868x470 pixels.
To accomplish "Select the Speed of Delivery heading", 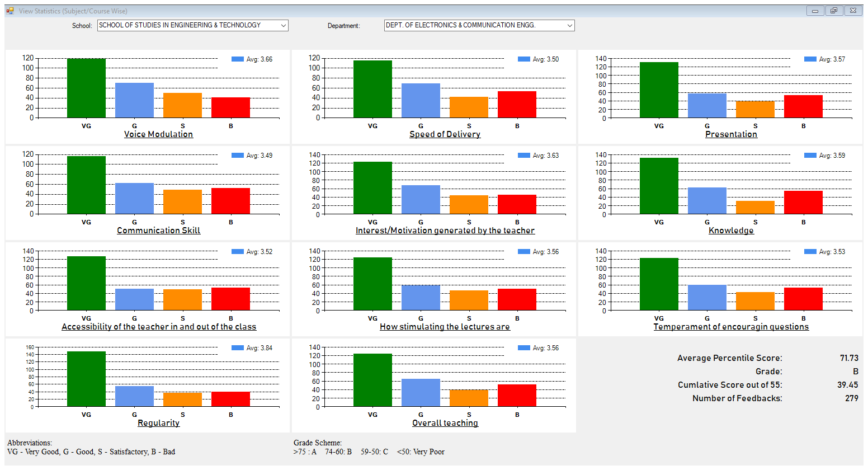I will pos(445,134).
